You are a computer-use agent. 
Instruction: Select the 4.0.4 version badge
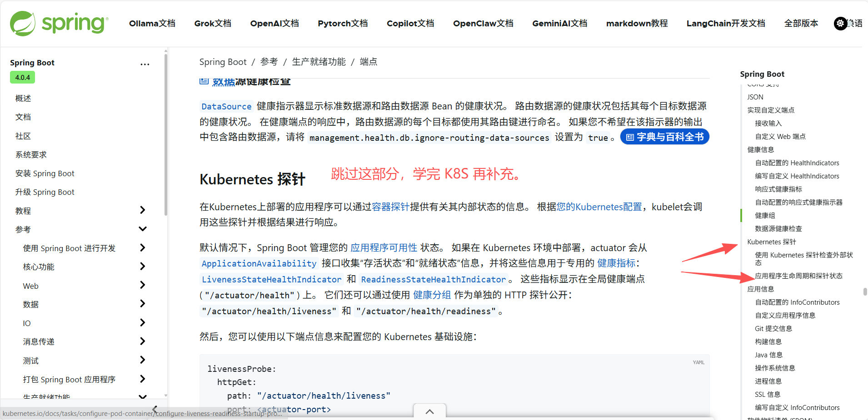click(x=22, y=77)
